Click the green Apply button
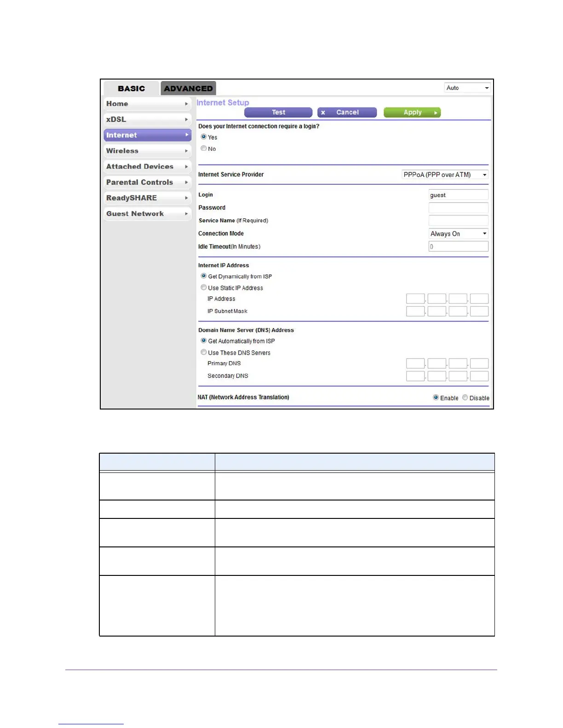This screenshot has height=728, width=563. pyautogui.click(x=412, y=113)
